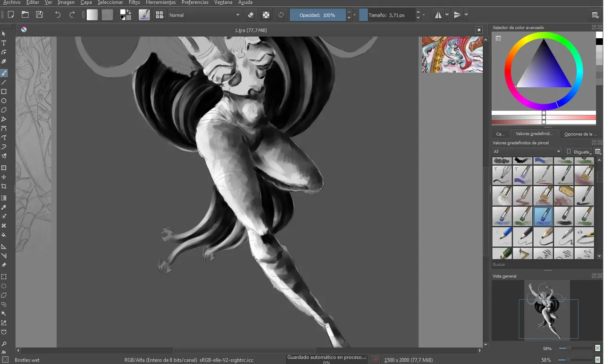Select the Freehand Brush tool

[x=4, y=73]
